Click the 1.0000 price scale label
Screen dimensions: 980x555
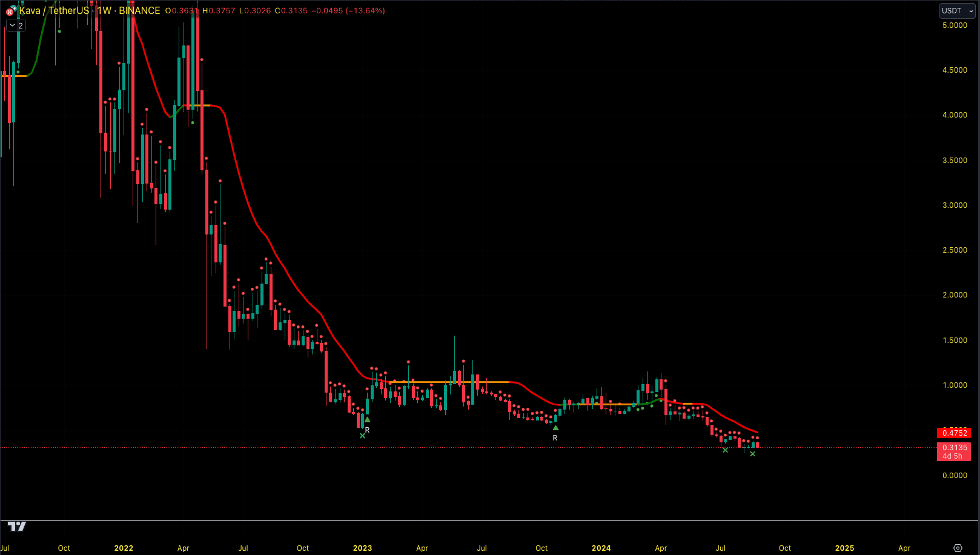(955, 385)
